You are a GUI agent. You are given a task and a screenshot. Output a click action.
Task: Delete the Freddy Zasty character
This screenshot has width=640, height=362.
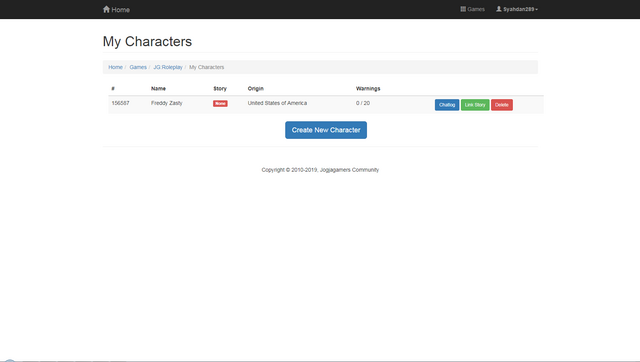(x=502, y=105)
